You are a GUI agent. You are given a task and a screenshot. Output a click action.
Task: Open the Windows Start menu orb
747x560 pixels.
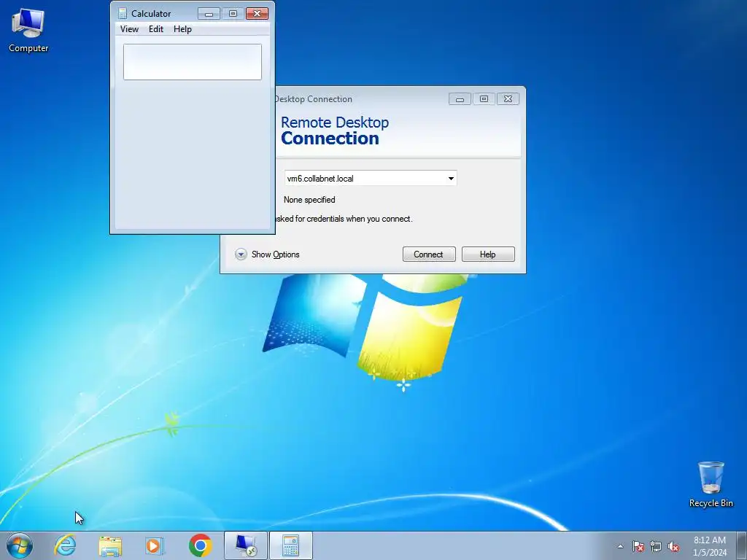(x=20, y=545)
